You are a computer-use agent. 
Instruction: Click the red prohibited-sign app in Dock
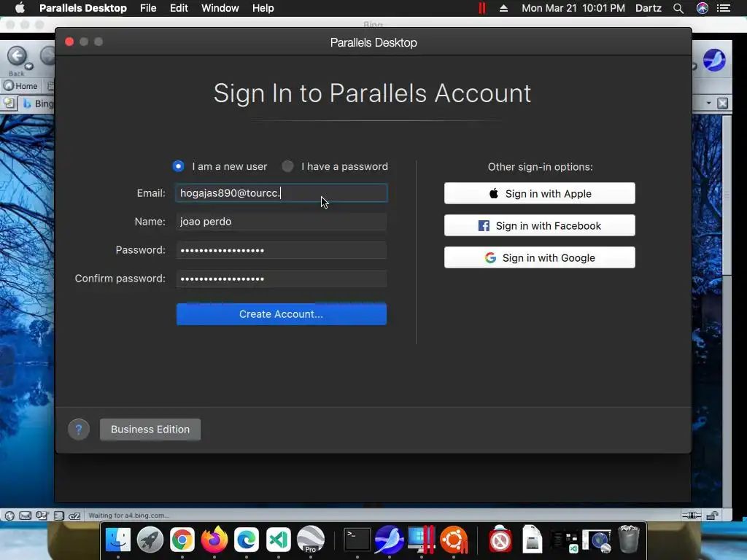click(500, 540)
